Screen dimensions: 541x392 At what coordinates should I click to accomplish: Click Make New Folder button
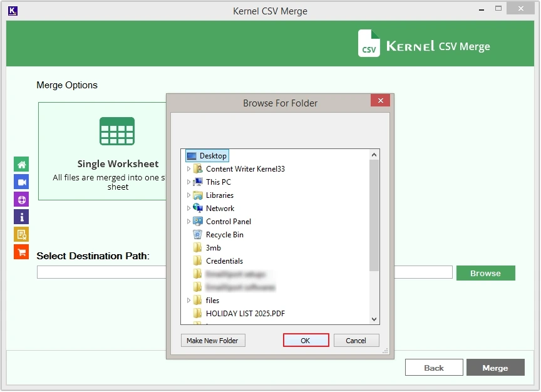pos(213,341)
